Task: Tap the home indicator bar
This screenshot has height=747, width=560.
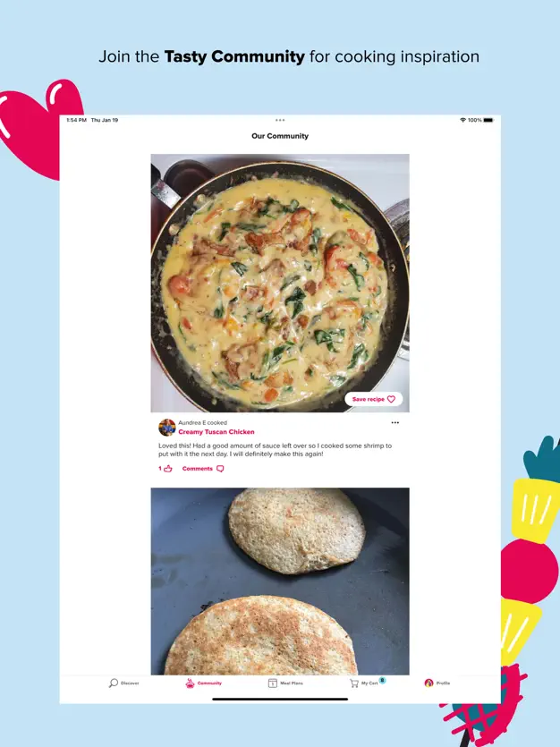Action: click(280, 699)
